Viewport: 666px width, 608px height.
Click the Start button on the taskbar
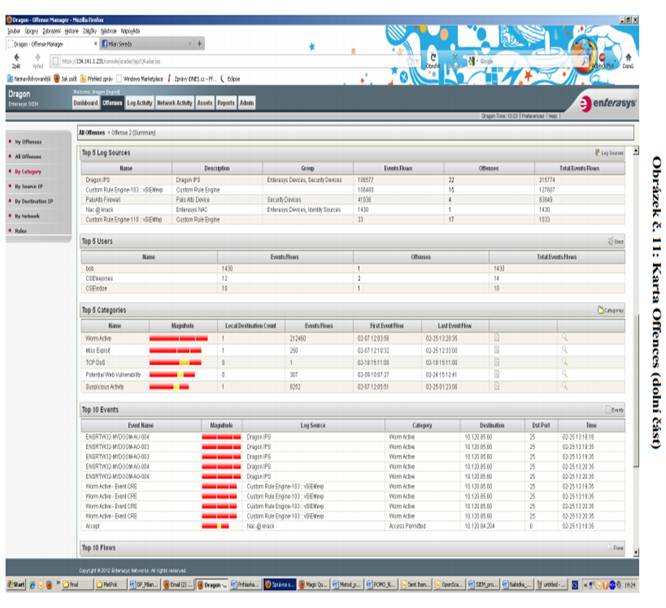pyautogui.click(x=16, y=585)
